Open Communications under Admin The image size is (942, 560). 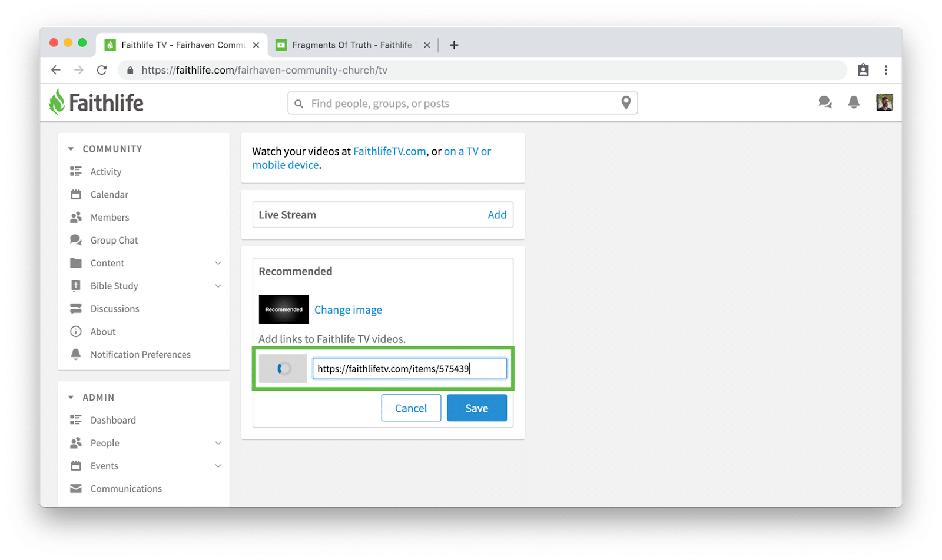pyautogui.click(x=126, y=489)
